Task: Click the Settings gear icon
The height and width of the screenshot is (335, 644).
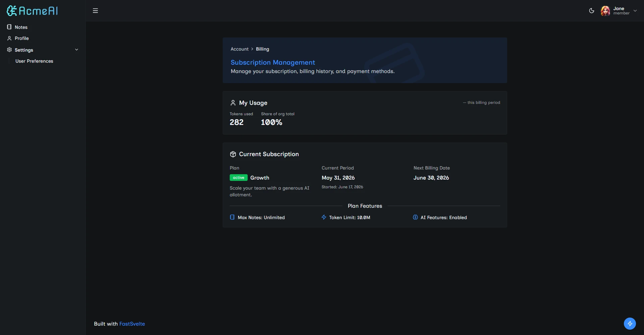Action: tap(9, 50)
